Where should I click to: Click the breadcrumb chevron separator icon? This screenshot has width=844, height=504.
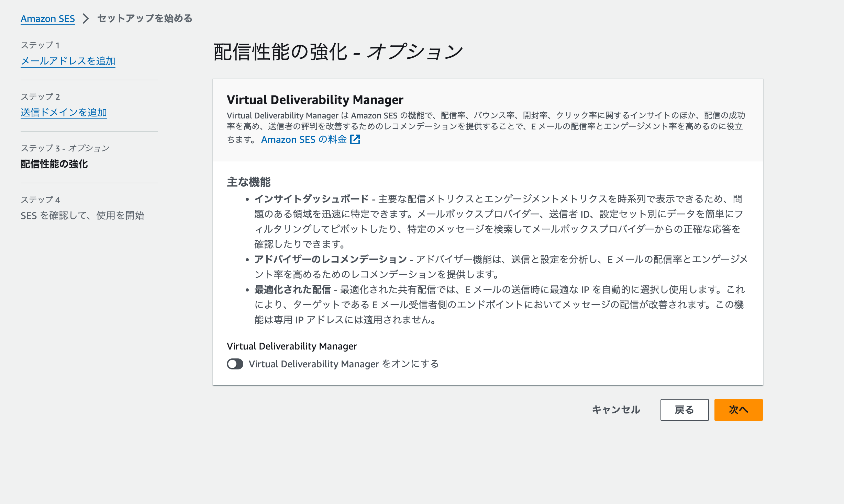click(x=86, y=19)
